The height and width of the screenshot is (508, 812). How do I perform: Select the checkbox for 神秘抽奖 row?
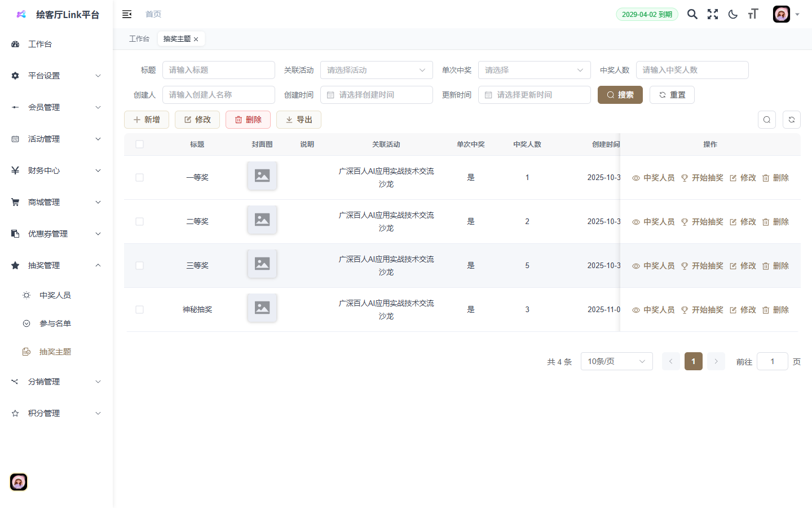coord(139,309)
